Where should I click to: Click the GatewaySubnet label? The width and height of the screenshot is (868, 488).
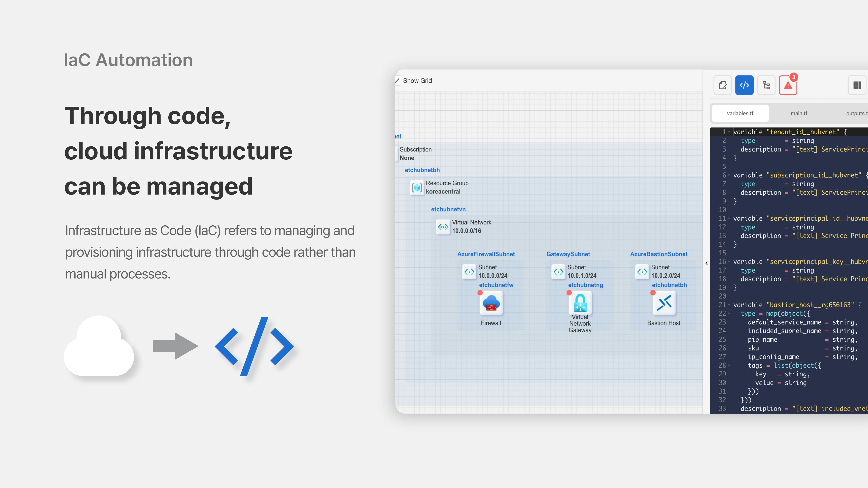(x=568, y=254)
